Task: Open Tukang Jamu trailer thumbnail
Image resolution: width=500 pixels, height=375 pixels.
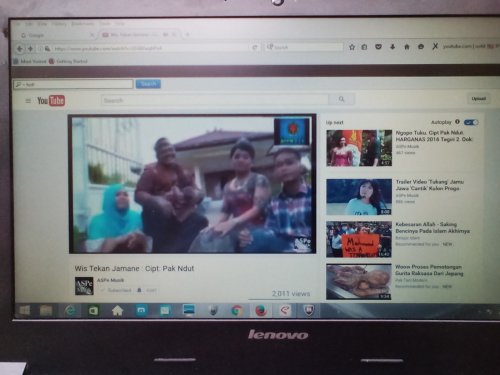Action: pyautogui.click(x=359, y=197)
